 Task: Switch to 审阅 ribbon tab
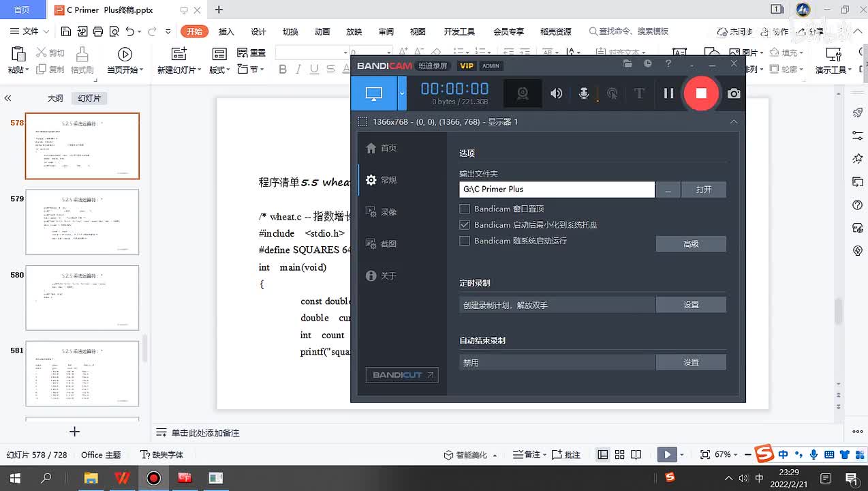coord(386,31)
